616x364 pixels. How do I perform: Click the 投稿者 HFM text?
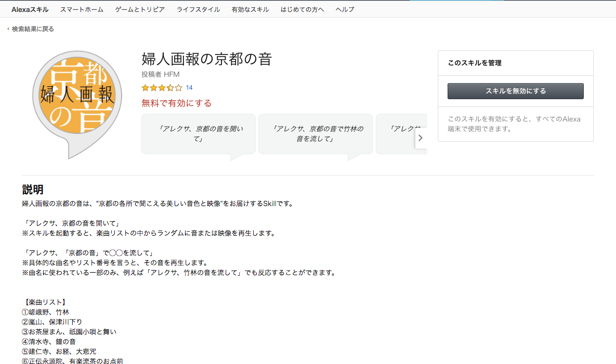coord(160,75)
